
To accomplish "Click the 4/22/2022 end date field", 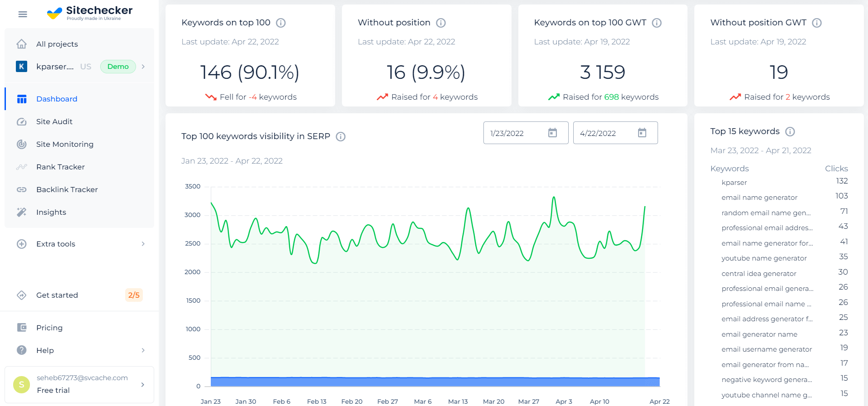I will tap(615, 133).
